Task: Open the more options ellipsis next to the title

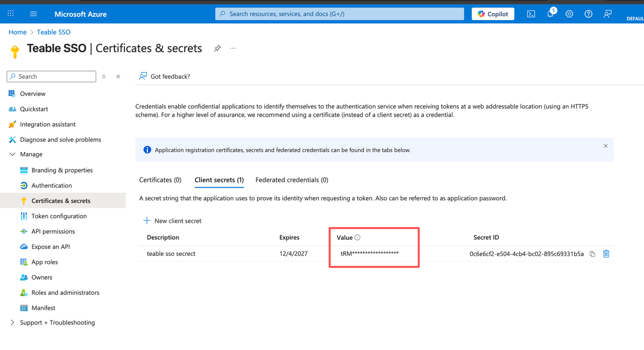Action: coord(232,48)
